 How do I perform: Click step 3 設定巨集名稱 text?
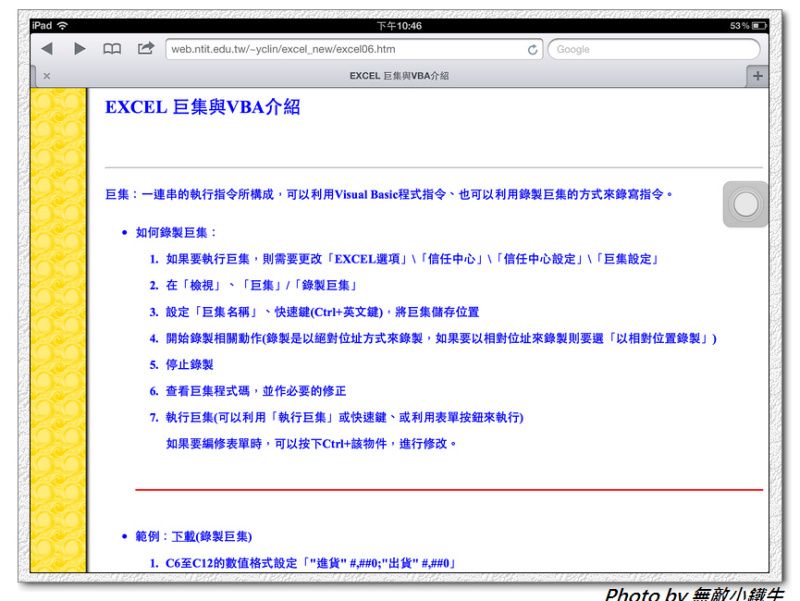(x=322, y=312)
